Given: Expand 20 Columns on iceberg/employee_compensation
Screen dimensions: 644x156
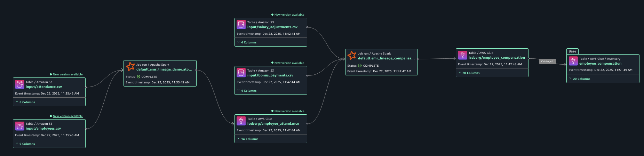Looking at the screenshot, I should pyautogui.click(x=469, y=73).
